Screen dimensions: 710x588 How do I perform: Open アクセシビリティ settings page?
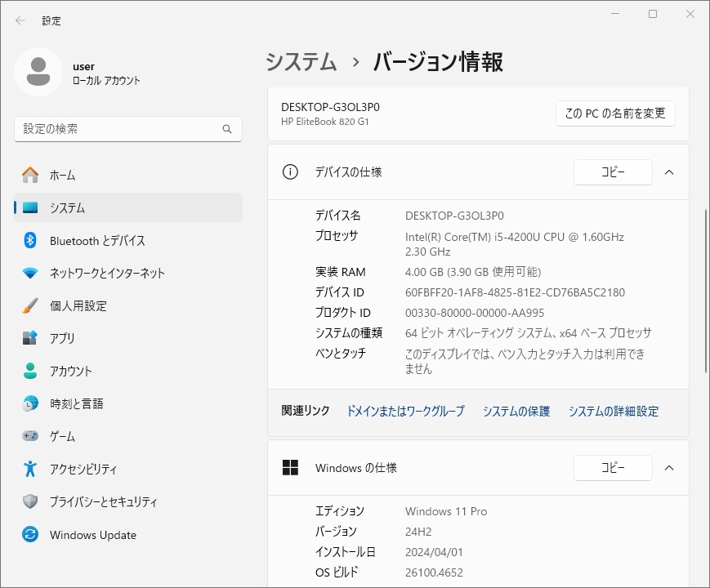[128, 469]
